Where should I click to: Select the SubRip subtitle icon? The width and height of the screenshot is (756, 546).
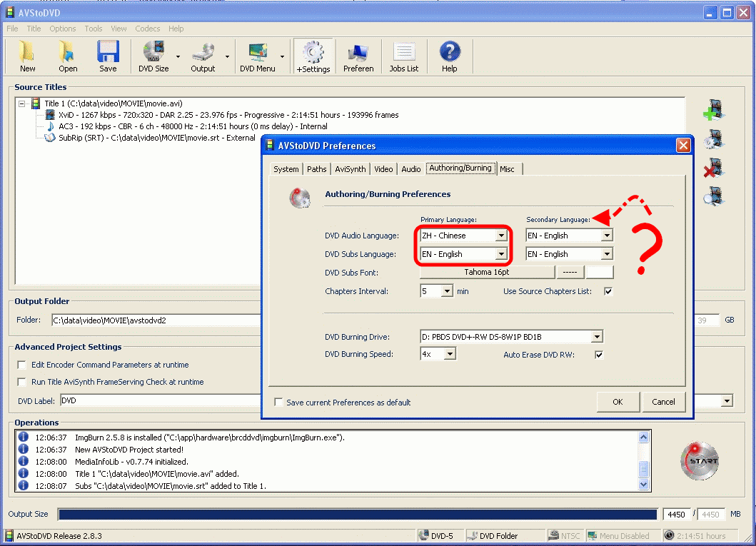click(50, 138)
